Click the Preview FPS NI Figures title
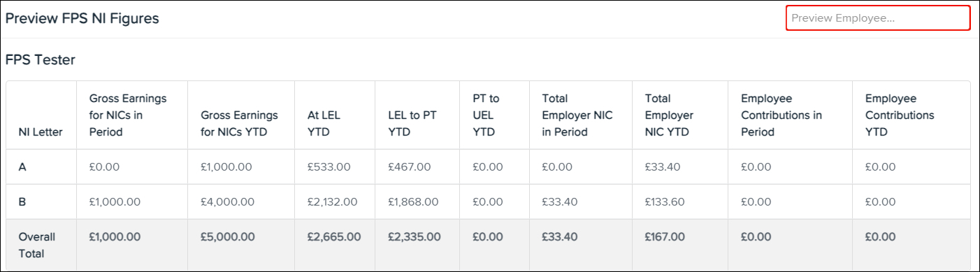980x272 pixels. click(x=82, y=19)
